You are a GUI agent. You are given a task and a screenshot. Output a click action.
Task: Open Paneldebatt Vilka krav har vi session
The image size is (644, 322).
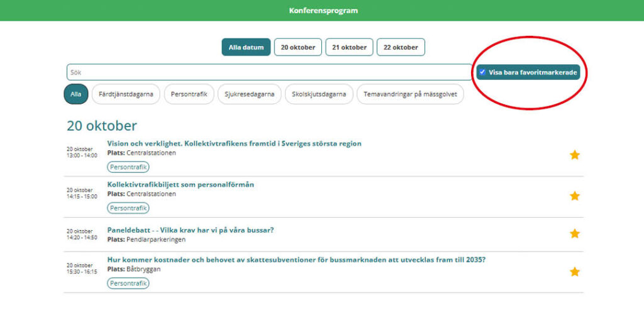tap(191, 230)
